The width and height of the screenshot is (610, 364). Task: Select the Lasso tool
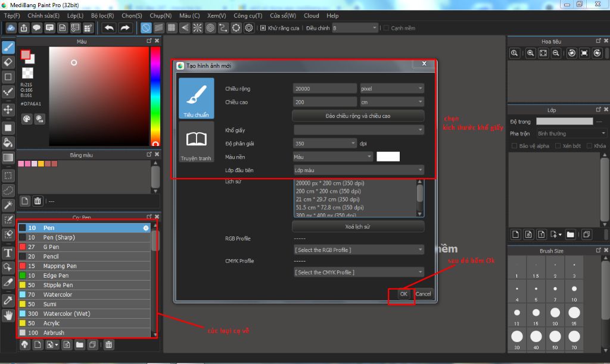(x=8, y=190)
